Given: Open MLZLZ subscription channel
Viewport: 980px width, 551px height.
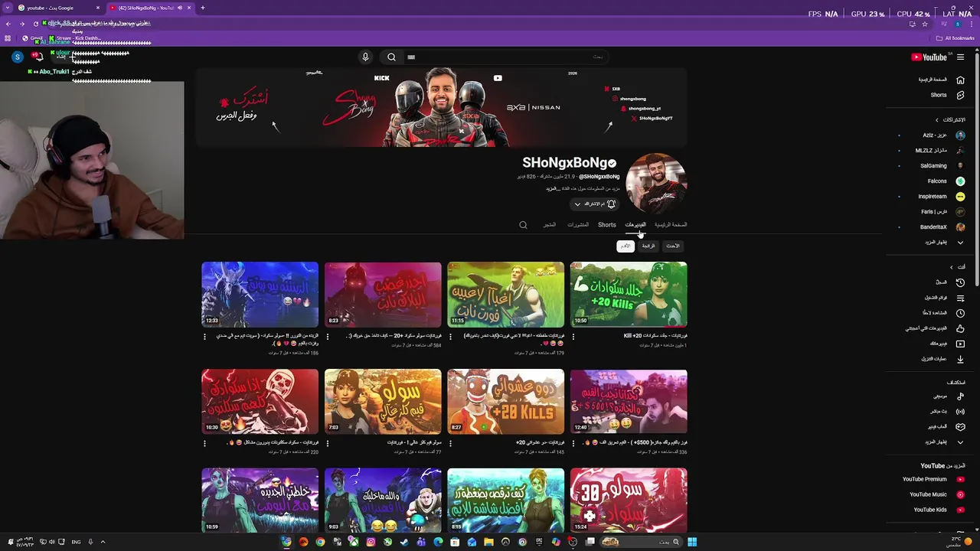Looking at the screenshot, I should (940, 151).
